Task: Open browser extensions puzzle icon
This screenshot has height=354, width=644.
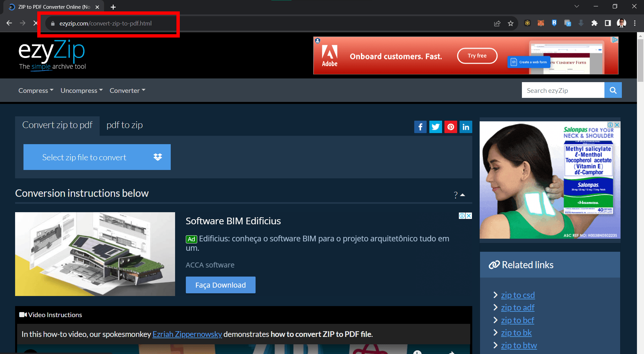Action: [x=594, y=23]
